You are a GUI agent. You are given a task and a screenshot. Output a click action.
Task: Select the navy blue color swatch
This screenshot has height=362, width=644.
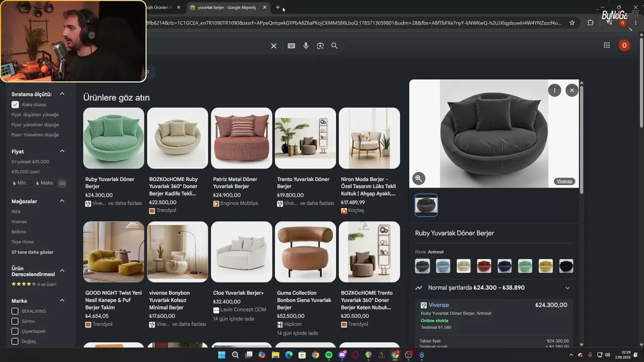[x=505, y=266]
